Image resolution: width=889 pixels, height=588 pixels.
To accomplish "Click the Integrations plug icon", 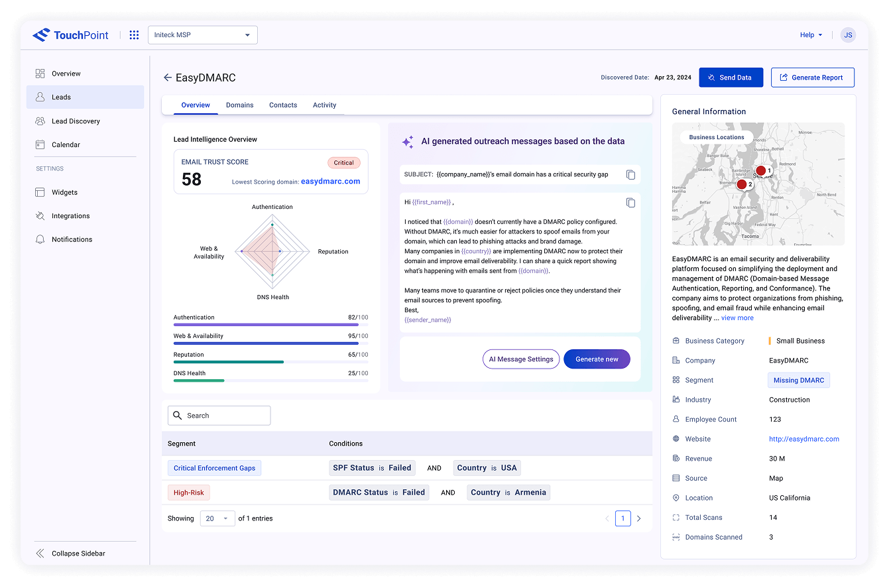I will point(40,216).
